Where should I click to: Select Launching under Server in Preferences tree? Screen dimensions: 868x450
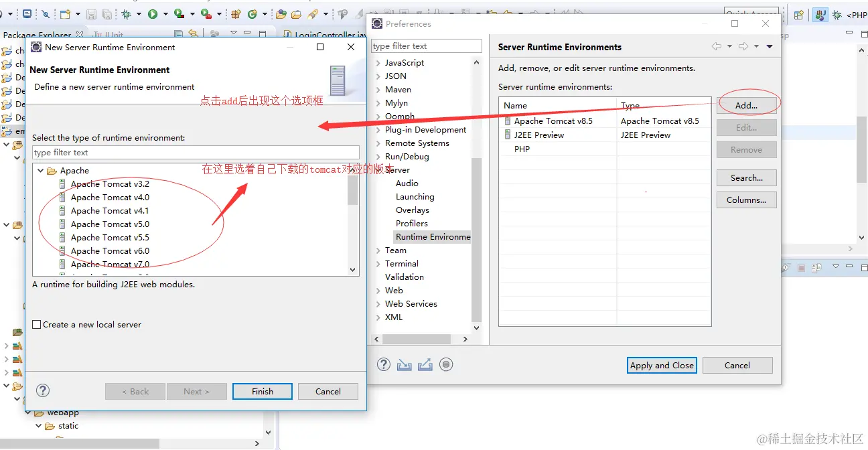415,197
